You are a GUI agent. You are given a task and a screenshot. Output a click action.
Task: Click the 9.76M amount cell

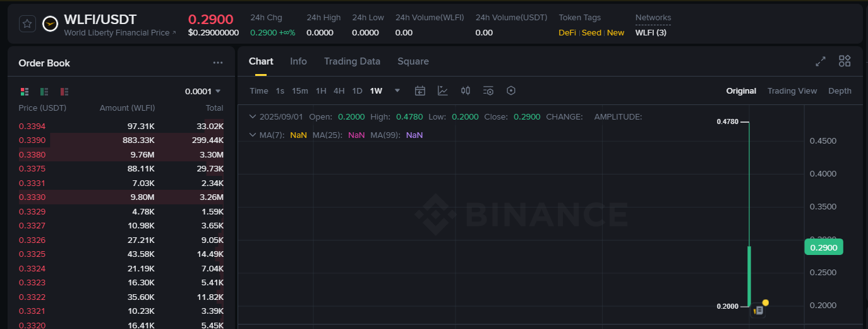pos(142,154)
